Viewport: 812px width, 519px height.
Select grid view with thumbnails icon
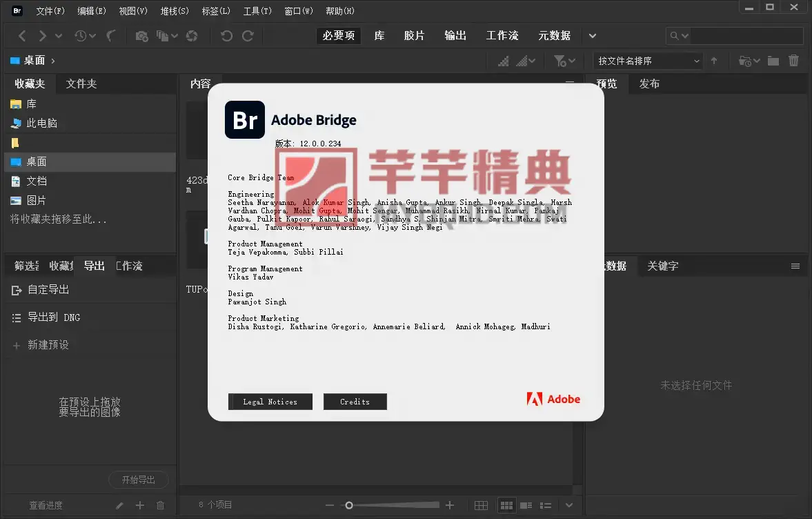coord(506,505)
